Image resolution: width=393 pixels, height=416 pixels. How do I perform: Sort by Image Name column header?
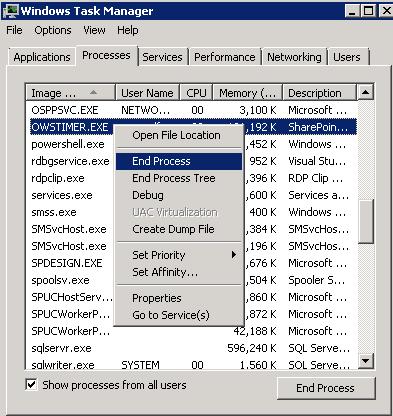(70, 93)
